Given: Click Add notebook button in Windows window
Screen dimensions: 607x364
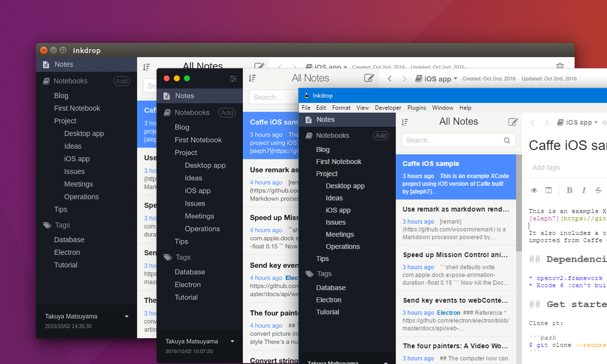Looking at the screenshot, I should pos(381,135).
